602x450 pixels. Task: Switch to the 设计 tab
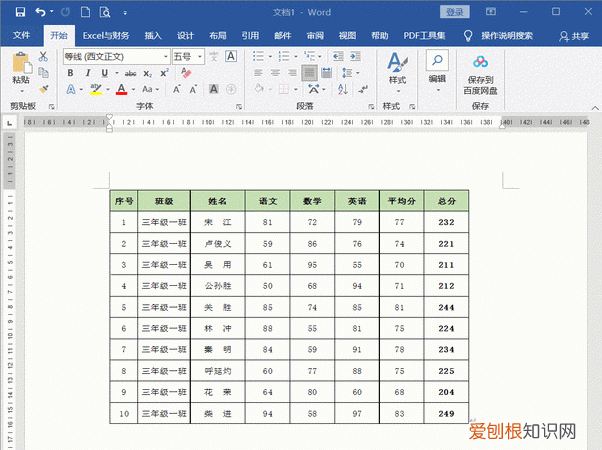point(185,36)
